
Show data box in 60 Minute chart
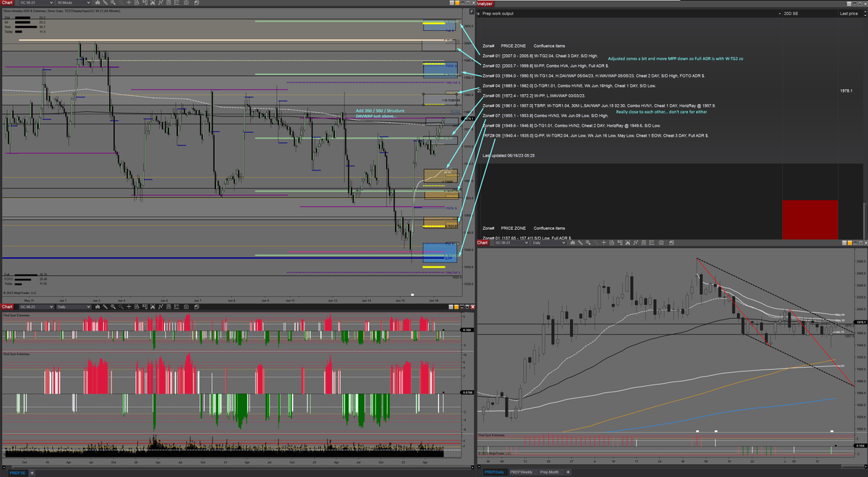tap(137, 3)
